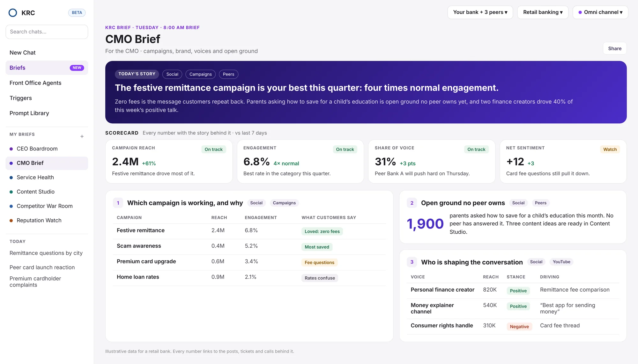Click the Personal finance creator row
Screen dimensions: 638x364
click(513, 290)
